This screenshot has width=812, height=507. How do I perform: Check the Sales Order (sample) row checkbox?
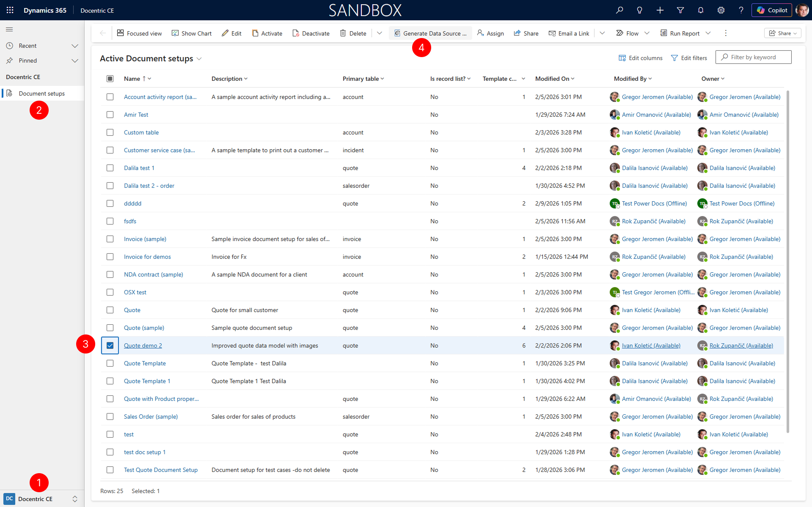(110, 417)
